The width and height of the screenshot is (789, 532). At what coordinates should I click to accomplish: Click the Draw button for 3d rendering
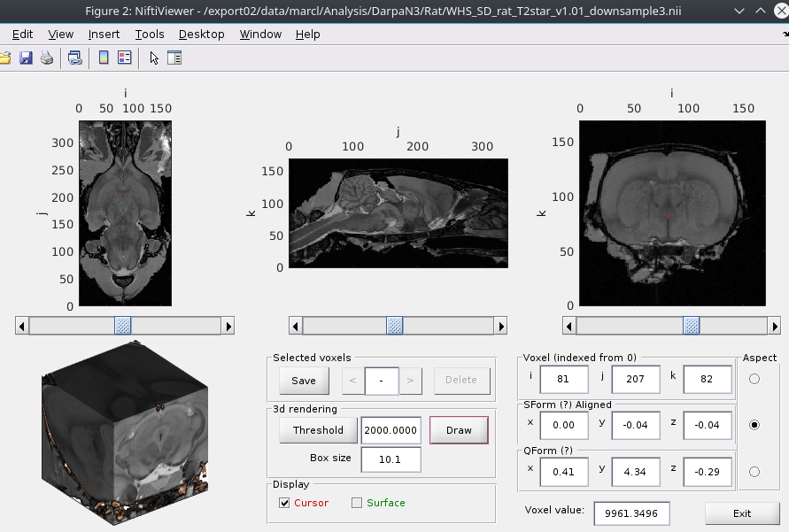[x=459, y=430]
